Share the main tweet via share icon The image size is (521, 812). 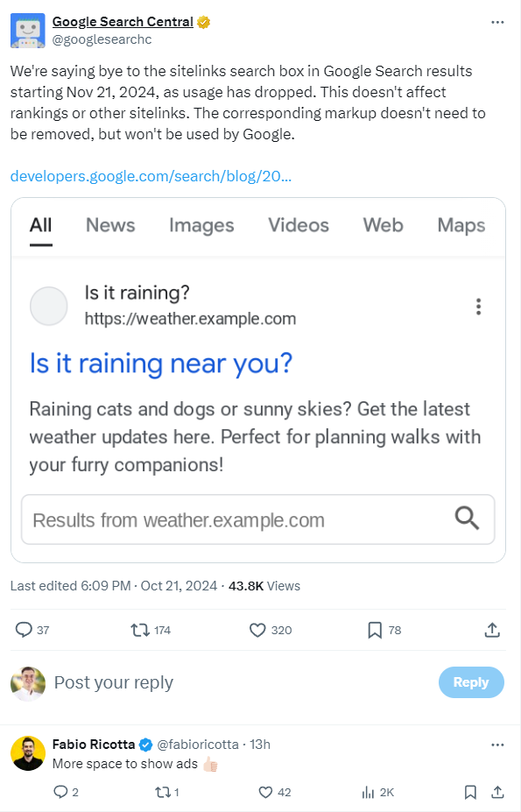492,630
